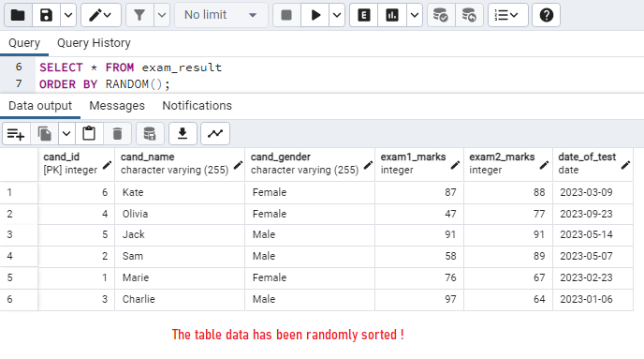644x359 pixels.
Task: Select the exam1_marks column header
Action: coord(419,164)
